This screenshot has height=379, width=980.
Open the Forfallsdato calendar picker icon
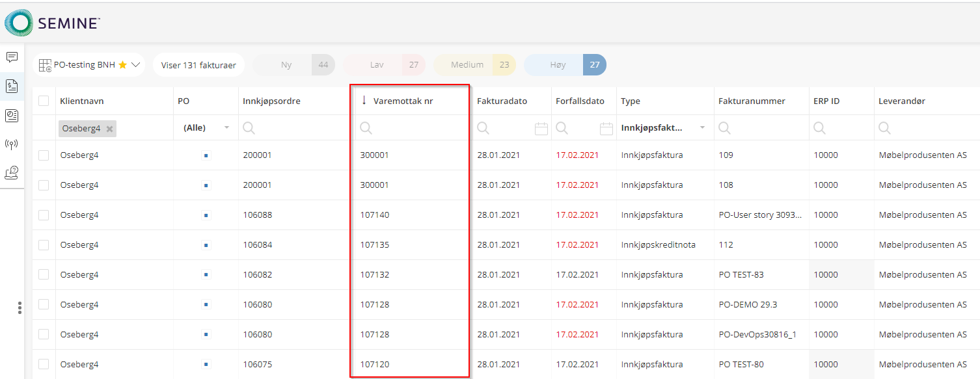[x=606, y=129]
